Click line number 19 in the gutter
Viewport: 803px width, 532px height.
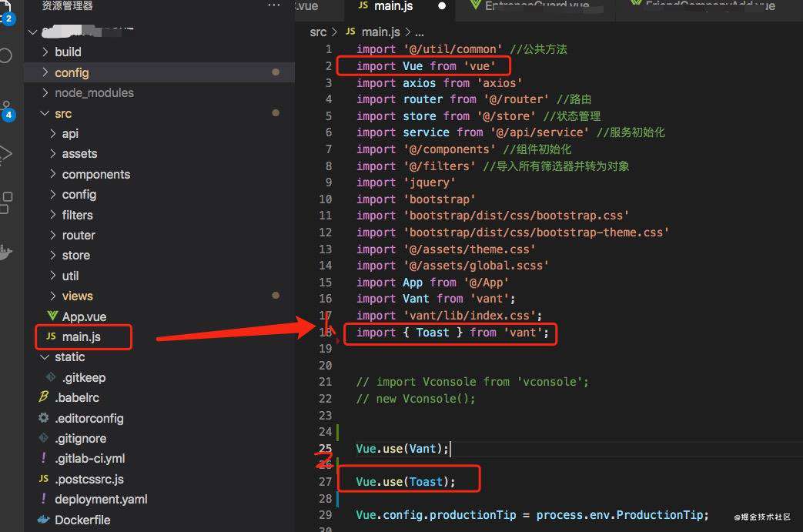point(326,349)
